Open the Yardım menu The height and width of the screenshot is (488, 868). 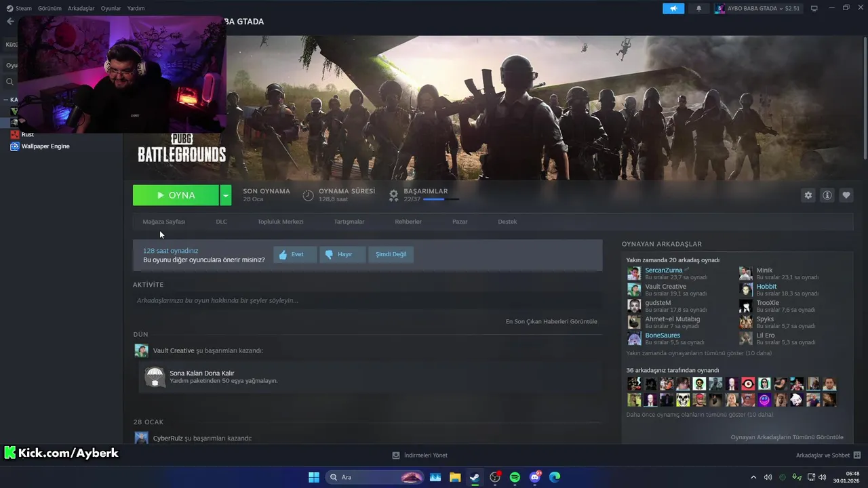(136, 8)
